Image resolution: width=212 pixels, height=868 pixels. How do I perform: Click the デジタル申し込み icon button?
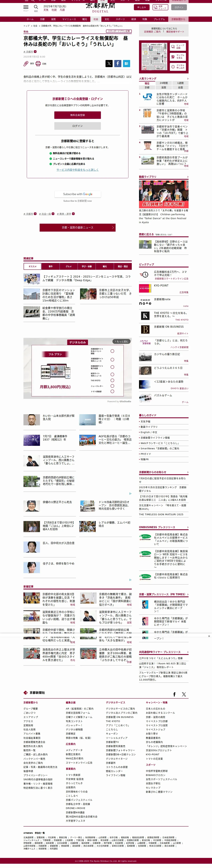click(x=178, y=66)
